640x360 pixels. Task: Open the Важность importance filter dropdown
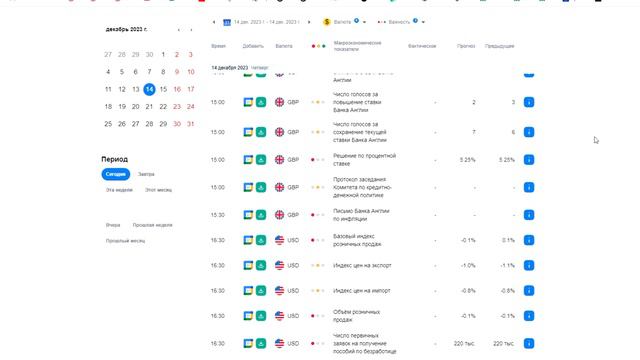401,22
